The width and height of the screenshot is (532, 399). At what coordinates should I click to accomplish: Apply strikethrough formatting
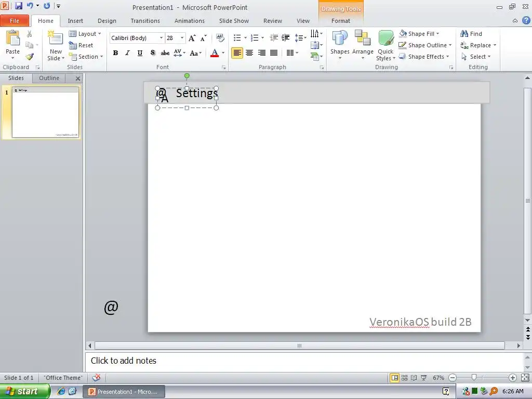165,53
